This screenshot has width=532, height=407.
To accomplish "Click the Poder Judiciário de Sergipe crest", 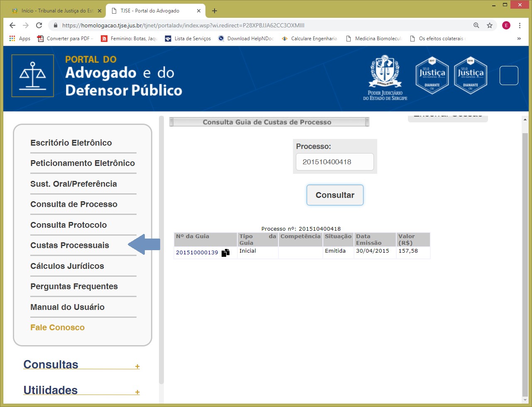I will [x=385, y=77].
